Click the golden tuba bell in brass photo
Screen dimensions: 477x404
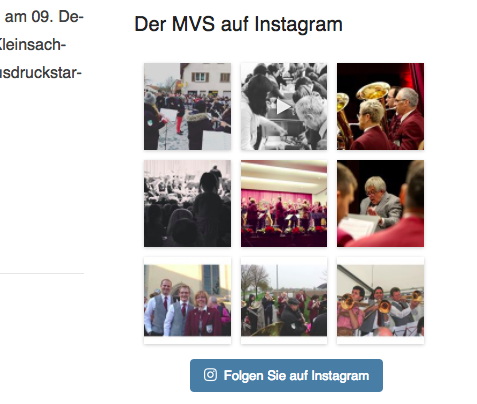pos(372,90)
